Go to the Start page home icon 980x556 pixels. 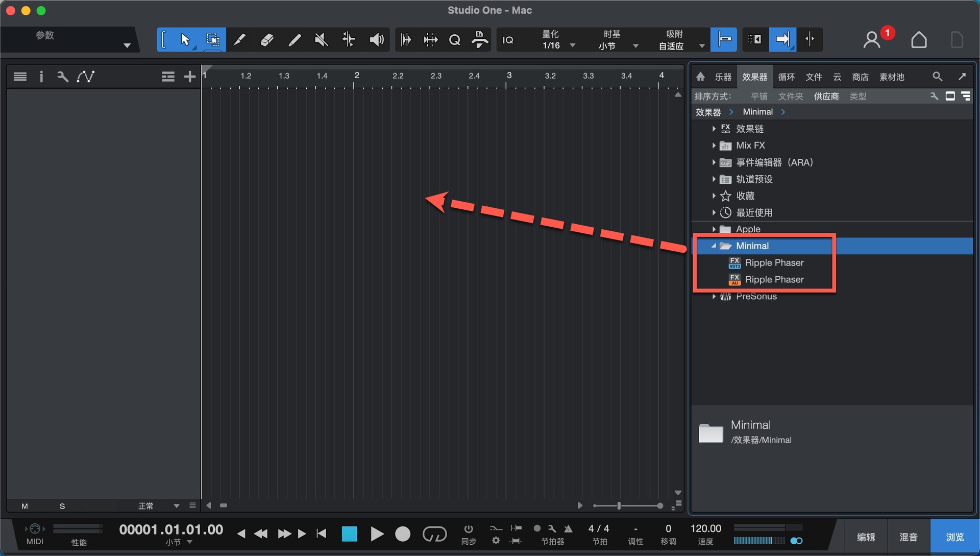[x=919, y=40]
